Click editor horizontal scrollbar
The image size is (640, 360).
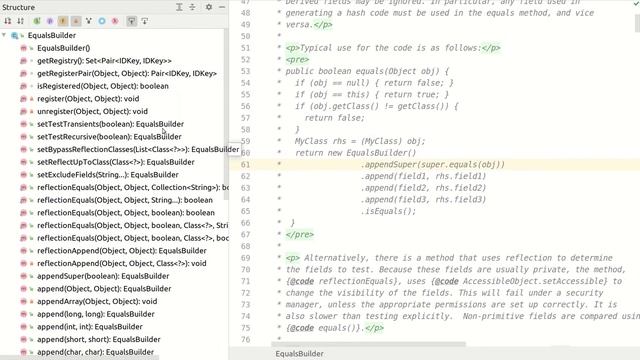(x=368, y=344)
